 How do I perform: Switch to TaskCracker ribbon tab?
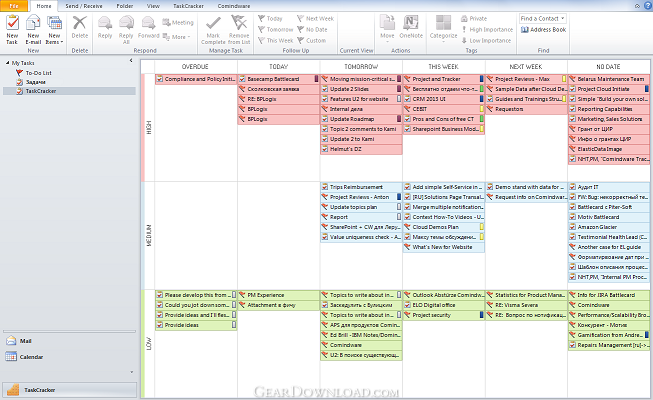pos(189,6)
